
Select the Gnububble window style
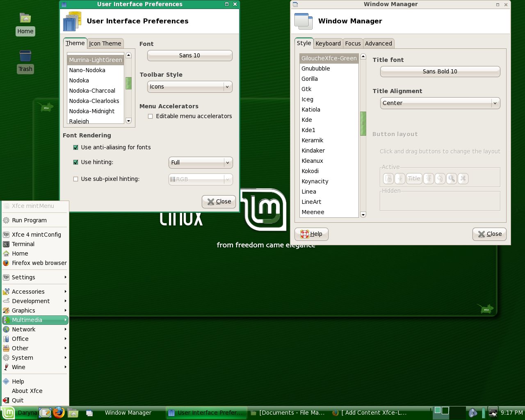(x=329, y=68)
